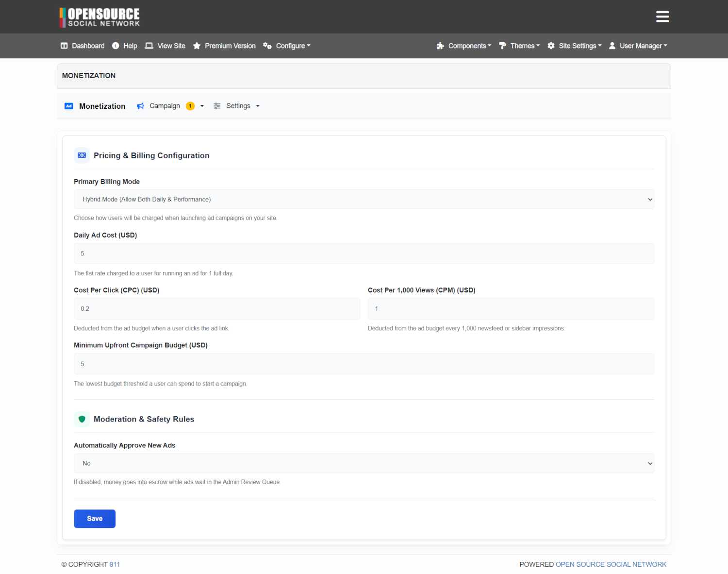Open the Open Source Social Network footer link
This screenshot has width=728, height=574.
(x=611, y=564)
